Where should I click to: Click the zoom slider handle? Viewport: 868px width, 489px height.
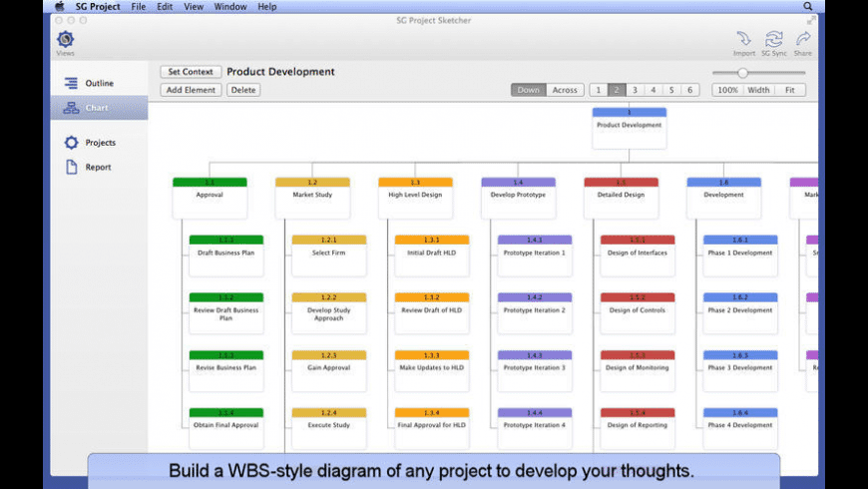point(742,73)
